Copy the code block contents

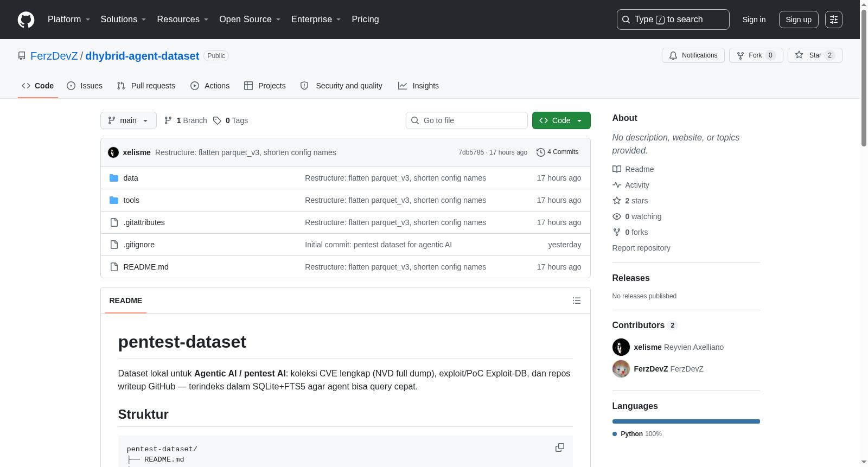coord(560,447)
